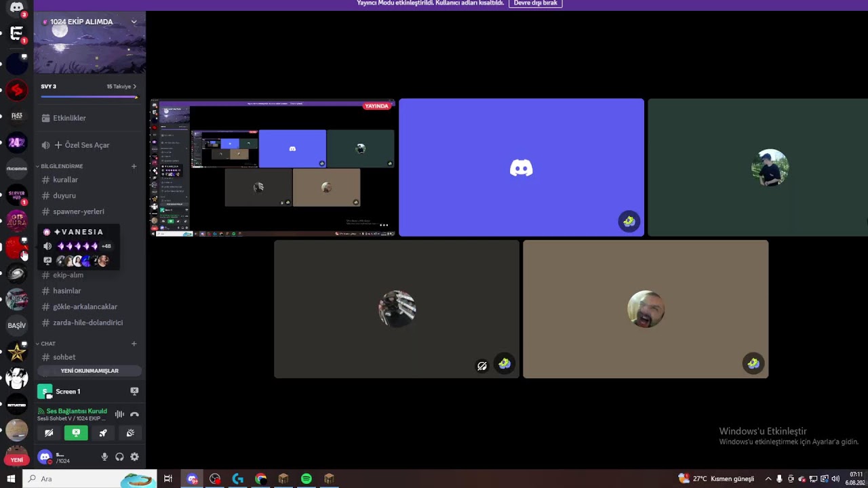Image resolution: width=868 pixels, height=488 pixels.
Task: Open the purple 24 server icon
Action: (x=17, y=142)
